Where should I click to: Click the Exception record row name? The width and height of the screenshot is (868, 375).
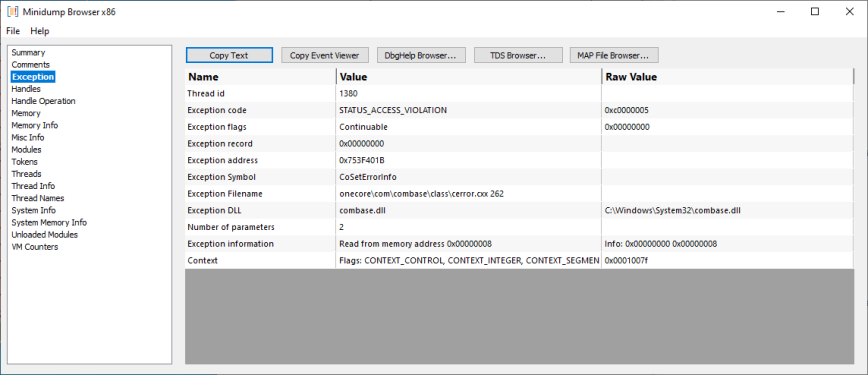coord(220,143)
